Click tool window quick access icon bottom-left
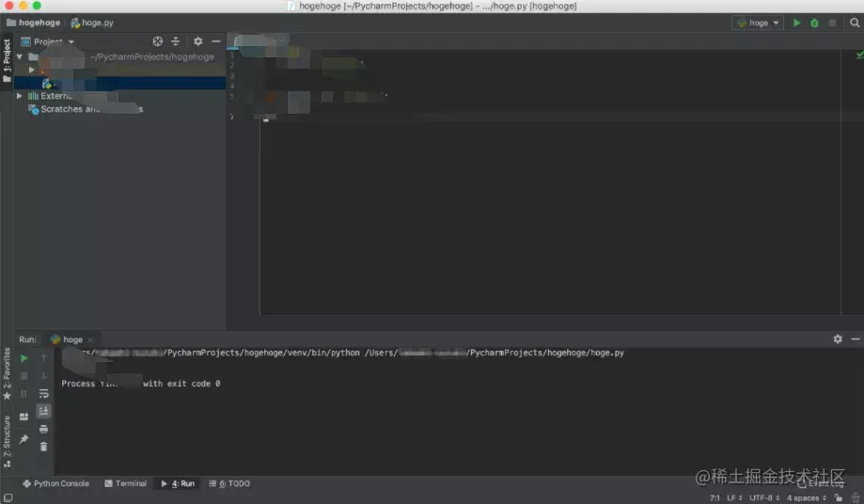The width and height of the screenshot is (864, 504). tap(8, 498)
